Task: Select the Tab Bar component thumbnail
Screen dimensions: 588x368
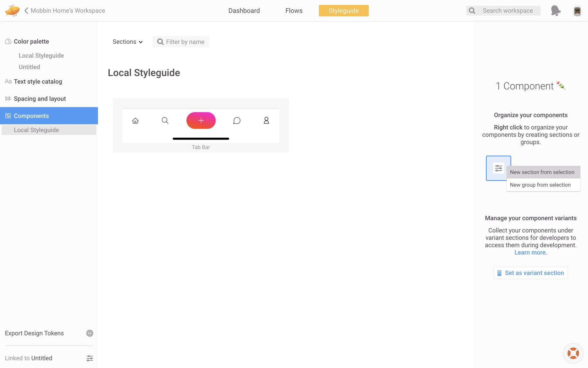Action: (201, 125)
